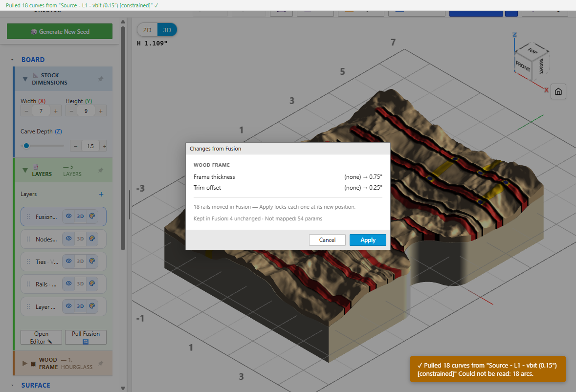Switch to the 2D view tab
Viewport: 576px width, 392px height.
[147, 30]
